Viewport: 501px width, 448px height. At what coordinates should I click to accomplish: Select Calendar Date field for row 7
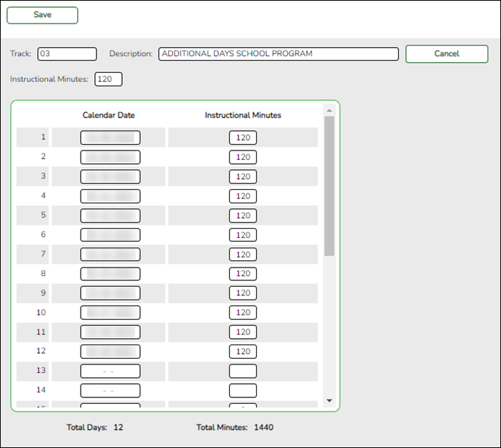[110, 255]
